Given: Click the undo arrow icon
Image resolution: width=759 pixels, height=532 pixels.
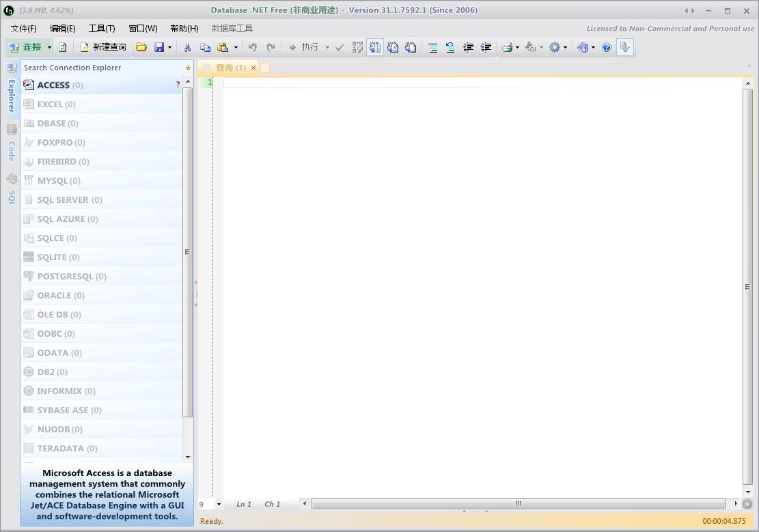Looking at the screenshot, I should [252, 47].
